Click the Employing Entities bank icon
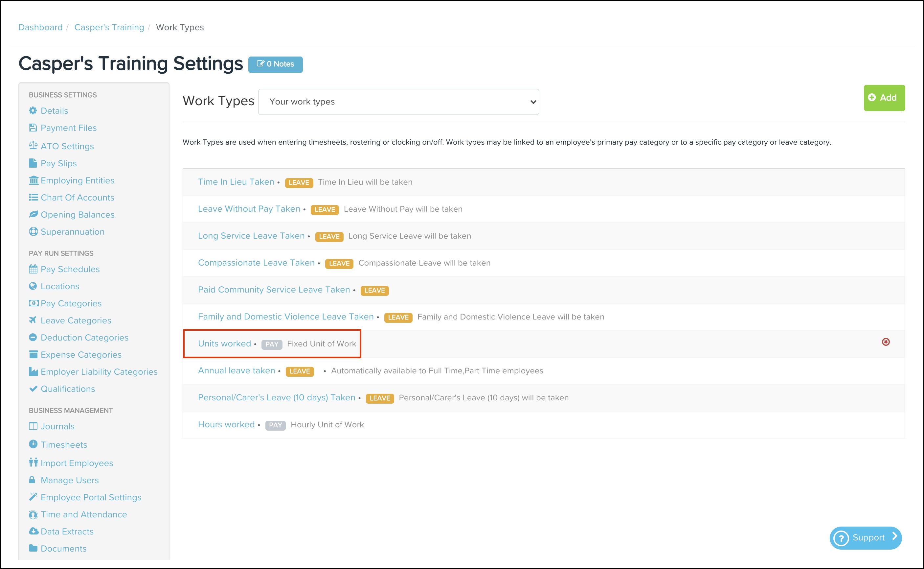The height and width of the screenshot is (569, 924). tap(34, 180)
